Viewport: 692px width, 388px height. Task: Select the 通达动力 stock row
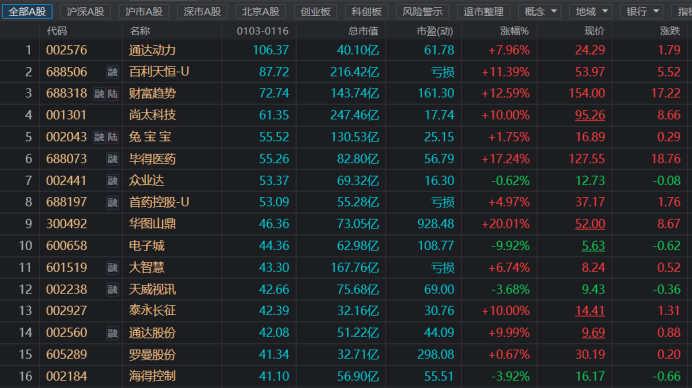(x=346, y=50)
